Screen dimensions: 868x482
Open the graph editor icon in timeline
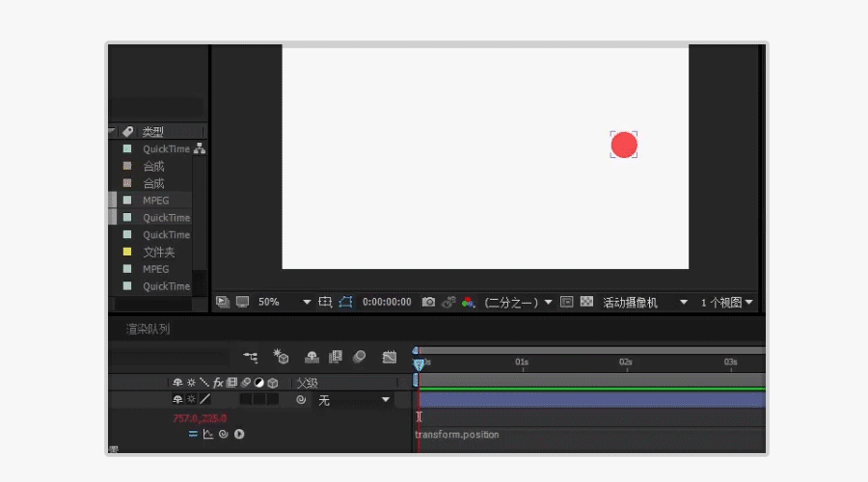[x=389, y=358]
